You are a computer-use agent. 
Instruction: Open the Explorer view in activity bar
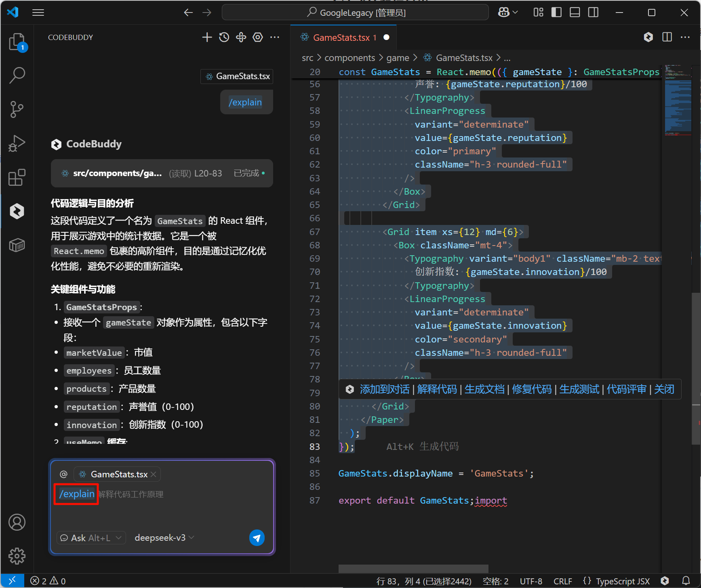pyautogui.click(x=17, y=42)
